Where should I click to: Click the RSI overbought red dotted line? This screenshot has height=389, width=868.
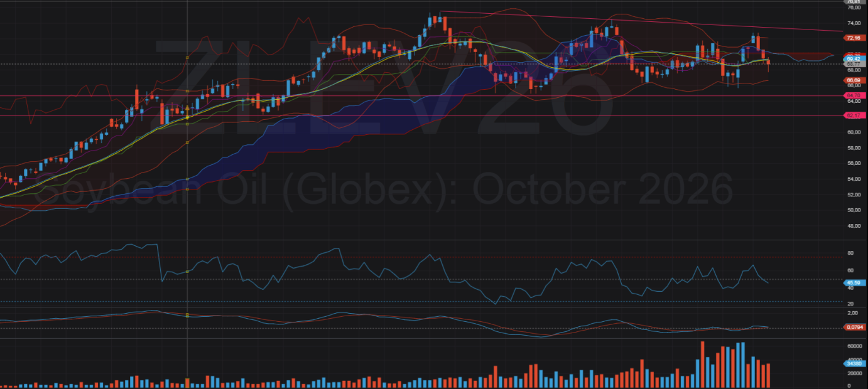(421, 257)
